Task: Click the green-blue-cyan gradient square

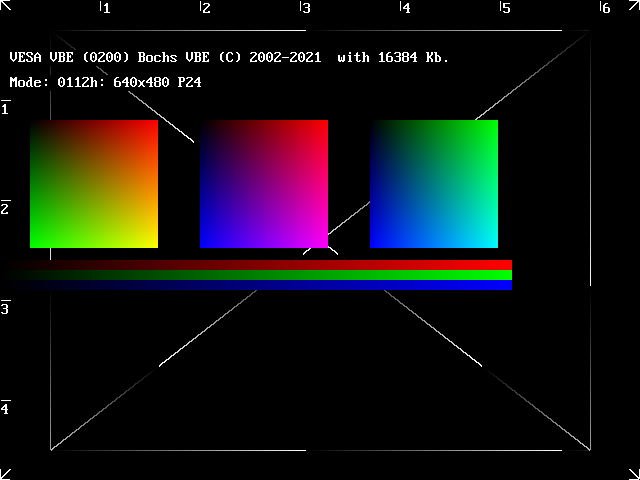Action: 434,184
